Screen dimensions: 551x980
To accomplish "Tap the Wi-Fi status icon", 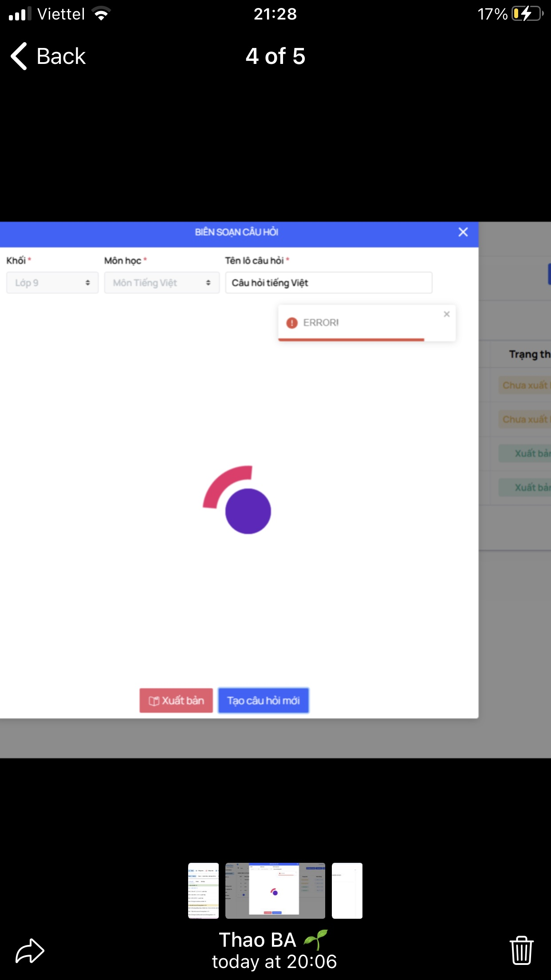I will click(102, 14).
